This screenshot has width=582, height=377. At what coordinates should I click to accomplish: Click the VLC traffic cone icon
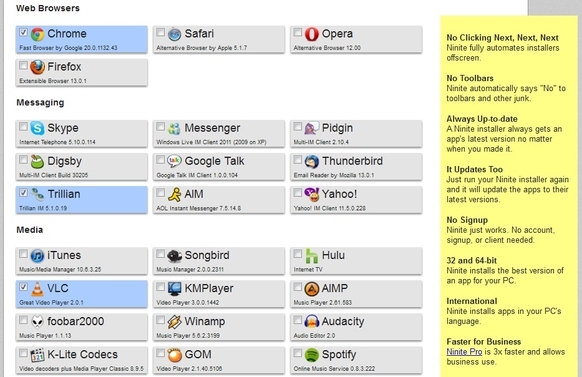[37, 289]
